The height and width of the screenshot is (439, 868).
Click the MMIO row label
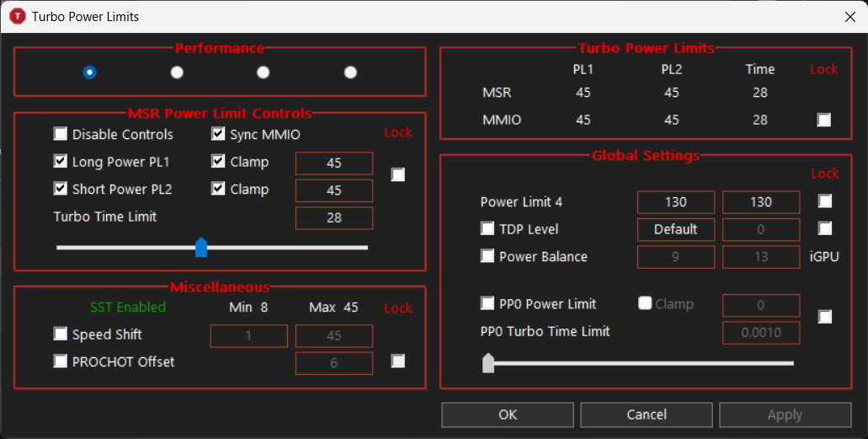click(x=502, y=120)
